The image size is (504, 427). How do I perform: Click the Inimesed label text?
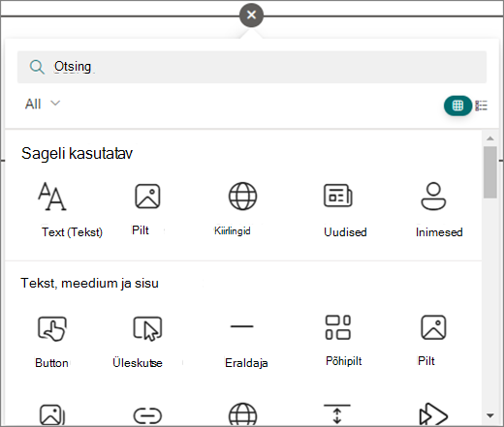439,232
